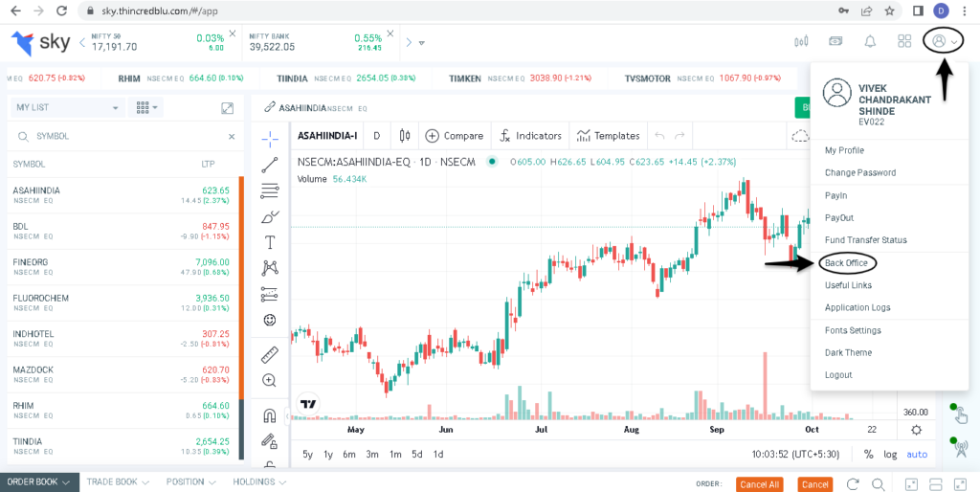Set chart range to 6m
Viewport: 980px width, 492px height.
click(x=348, y=455)
